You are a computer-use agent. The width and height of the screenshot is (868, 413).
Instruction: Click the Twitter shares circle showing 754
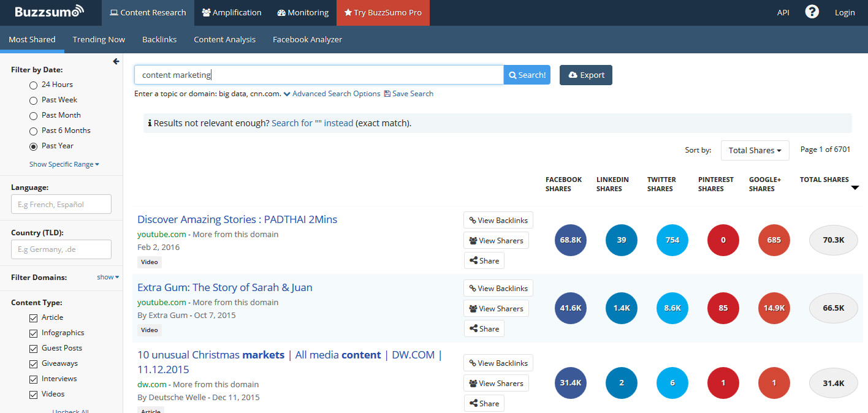click(672, 240)
